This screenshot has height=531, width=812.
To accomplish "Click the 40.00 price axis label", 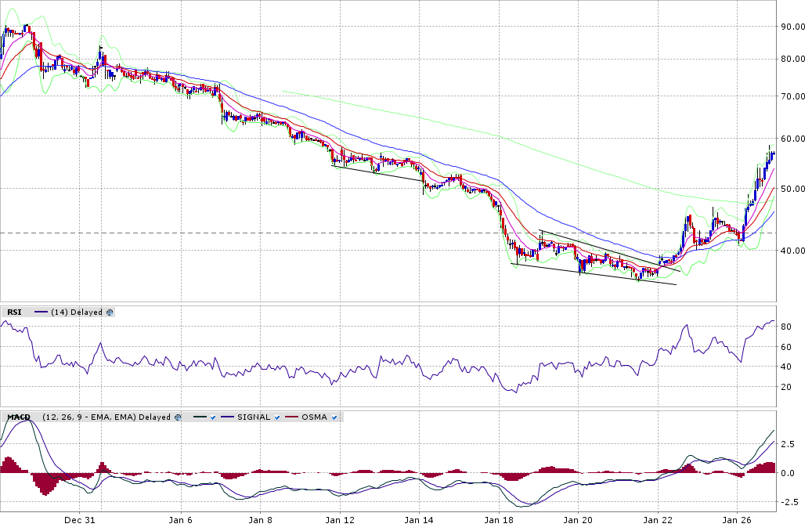I will pyautogui.click(x=793, y=250).
